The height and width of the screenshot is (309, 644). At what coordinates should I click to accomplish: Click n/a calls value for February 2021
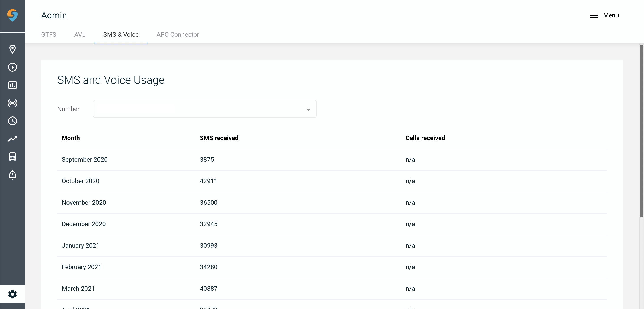tap(410, 267)
